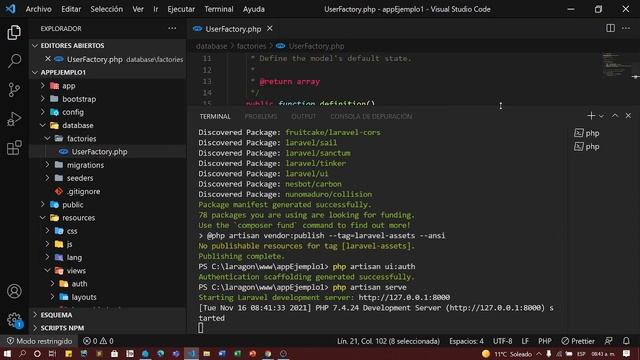Click the database breadcrumb segment

[211, 46]
